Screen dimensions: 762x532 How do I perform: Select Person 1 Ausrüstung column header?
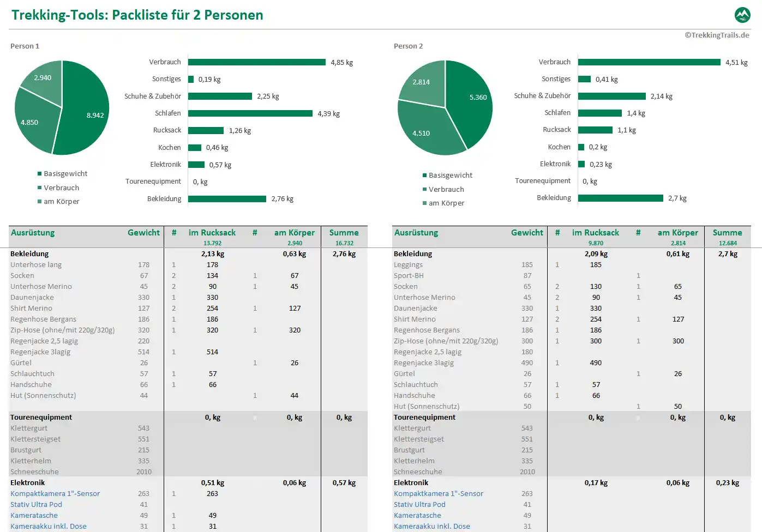tap(33, 233)
